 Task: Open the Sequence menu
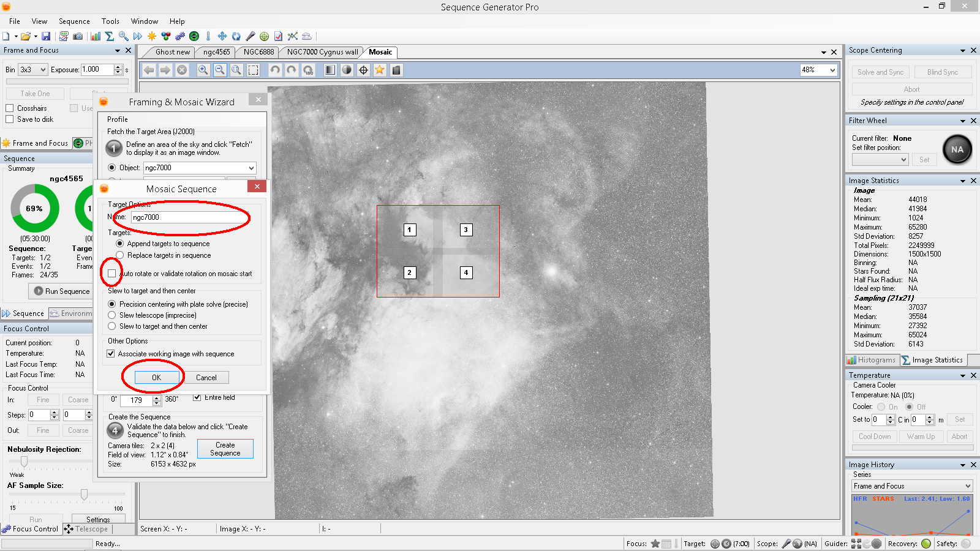coord(74,21)
